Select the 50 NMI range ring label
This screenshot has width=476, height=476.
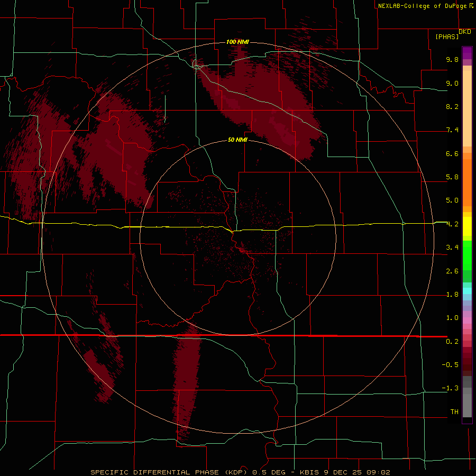(237, 140)
